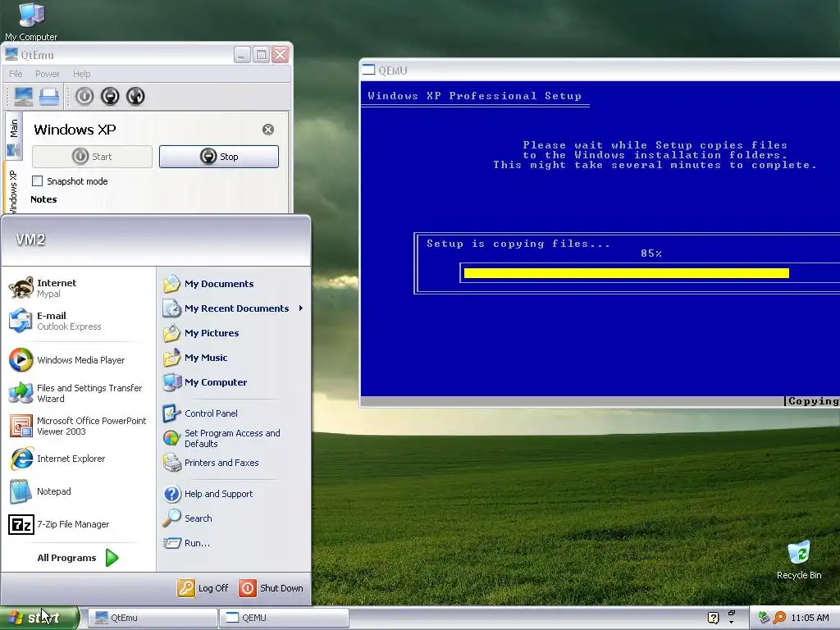
Task: Click the Shut Down button
Action: click(271, 588)
